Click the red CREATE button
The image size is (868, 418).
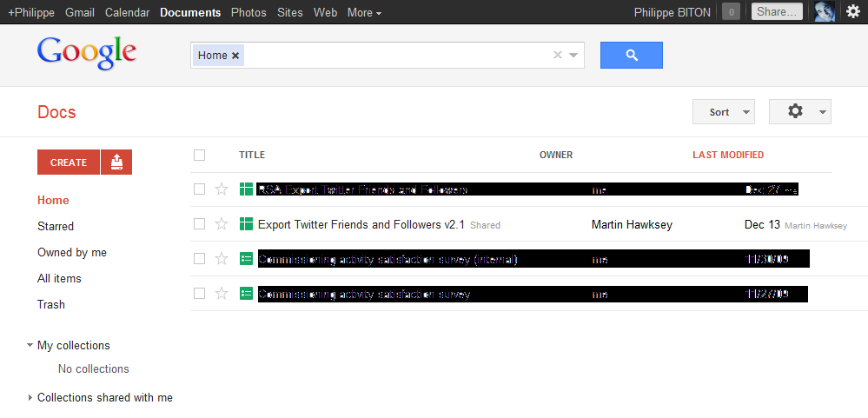pyautogui.click(x=69, y=163)
